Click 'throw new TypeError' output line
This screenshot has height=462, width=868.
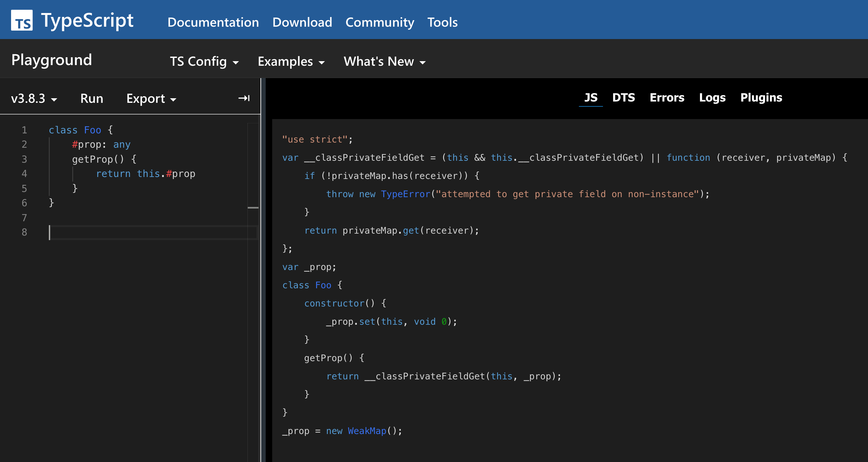pos(518,194)
